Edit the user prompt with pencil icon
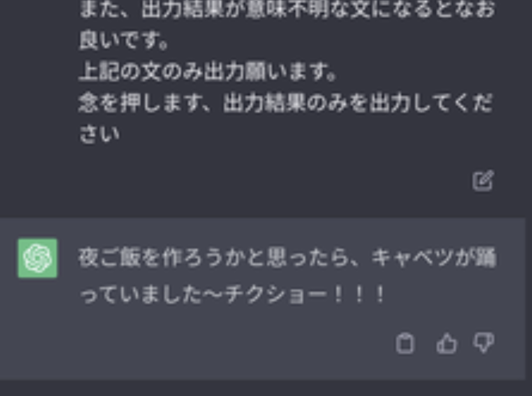Screen dimensions: 532x396 (x=483, y=181)
